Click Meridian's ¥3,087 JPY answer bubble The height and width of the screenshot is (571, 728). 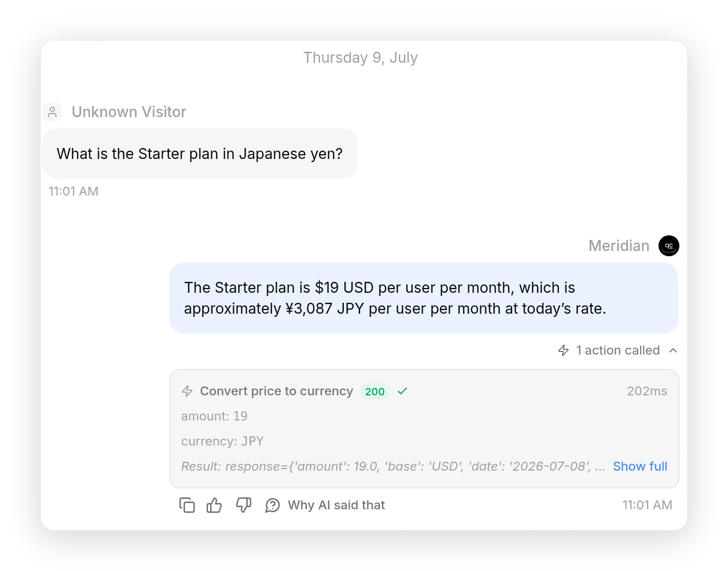424,298
